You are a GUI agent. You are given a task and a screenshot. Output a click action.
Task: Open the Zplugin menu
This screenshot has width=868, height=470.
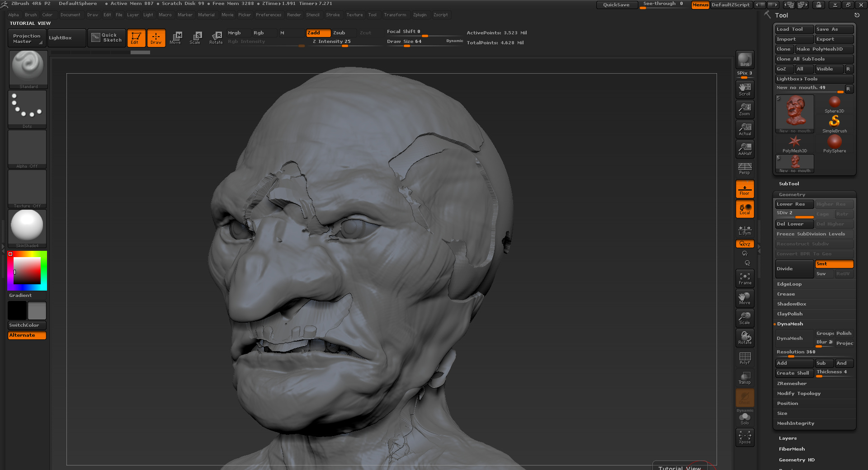point(420,15)
